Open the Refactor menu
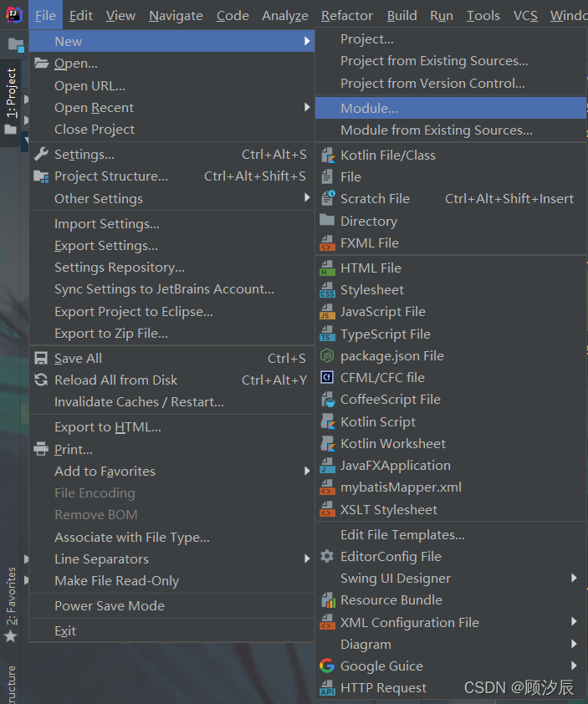 tap(347, 16)
